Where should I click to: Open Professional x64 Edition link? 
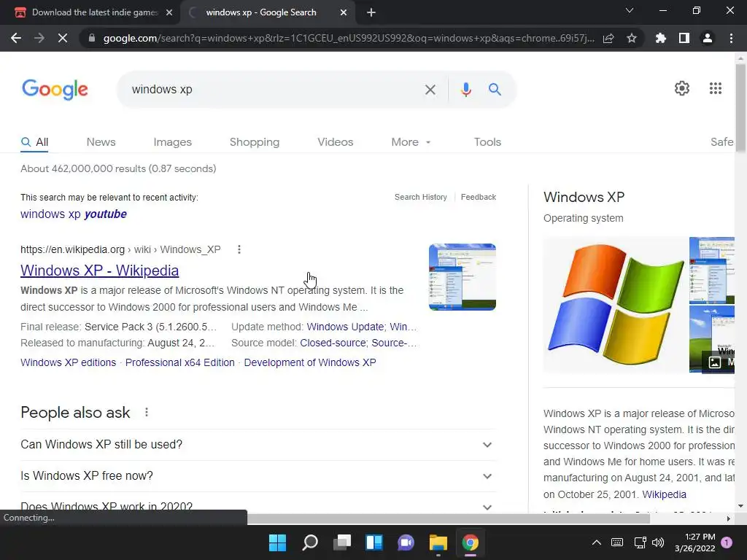[180, 362]
